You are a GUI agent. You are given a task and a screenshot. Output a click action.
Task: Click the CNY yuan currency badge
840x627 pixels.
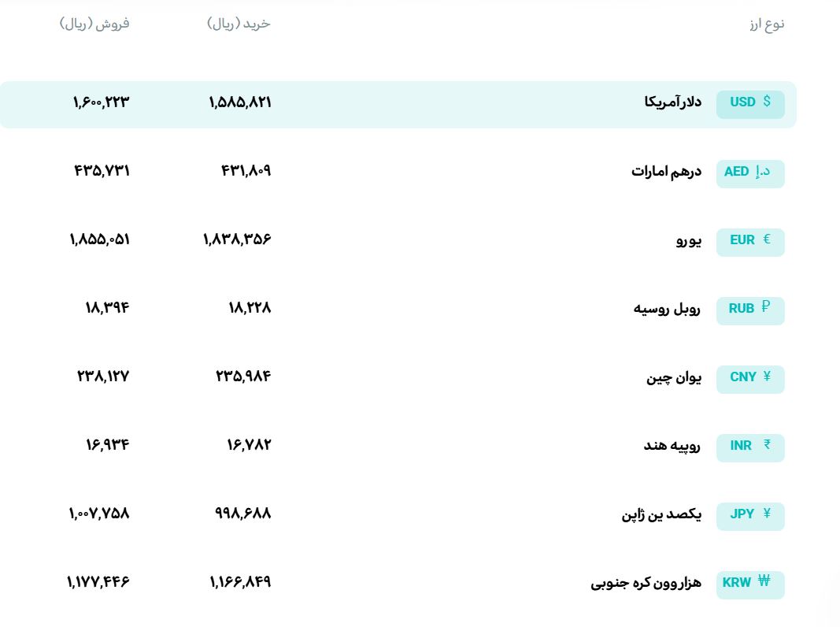click(x=750, y=379)
